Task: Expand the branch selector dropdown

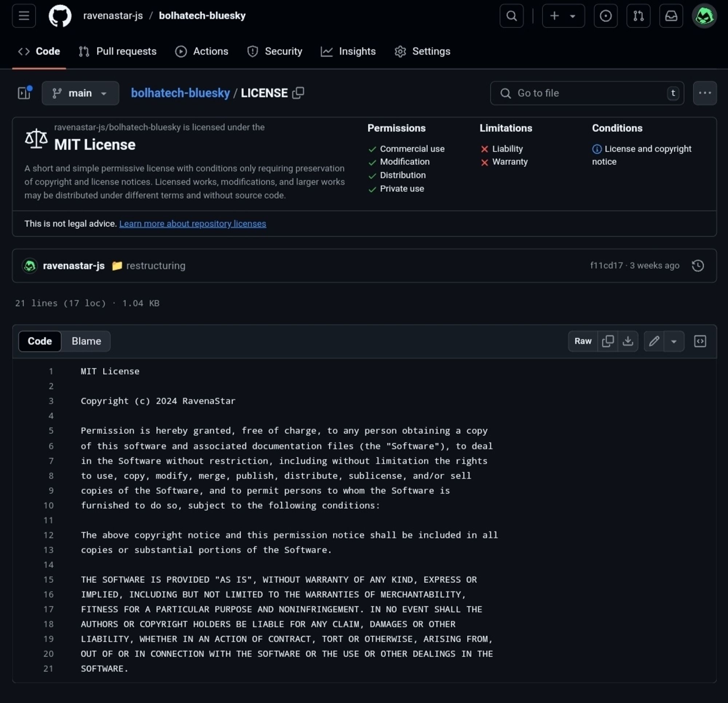Action: (80, 93)
